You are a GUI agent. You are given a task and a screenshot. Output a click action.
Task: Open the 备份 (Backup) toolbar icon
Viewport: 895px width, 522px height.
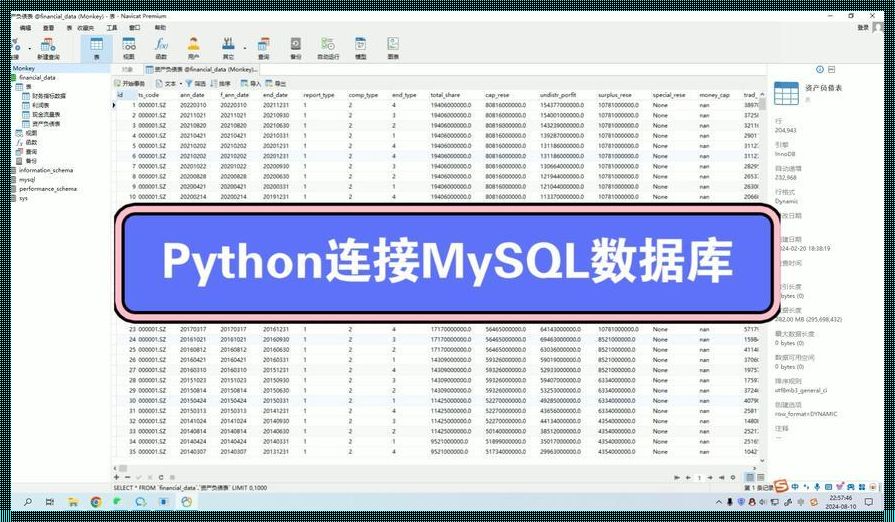point(295,46)
